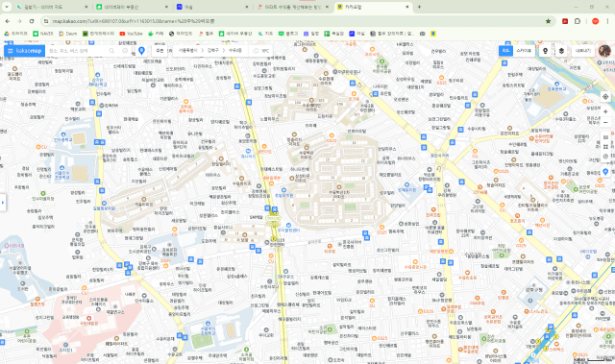Click the 주변 nearby button
615x364 pixels.
click(x=160, y=51)
